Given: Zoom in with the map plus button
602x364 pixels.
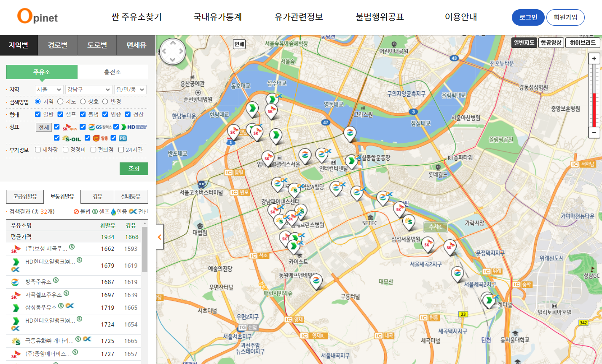Looking at the screenshot, I should 594,58.
